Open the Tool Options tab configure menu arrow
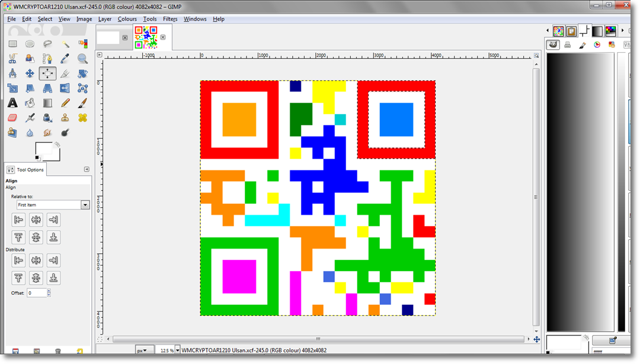Image resolution: width=640 pixels, height=364 pixels. pyautogui.click(x=87, y=169)
